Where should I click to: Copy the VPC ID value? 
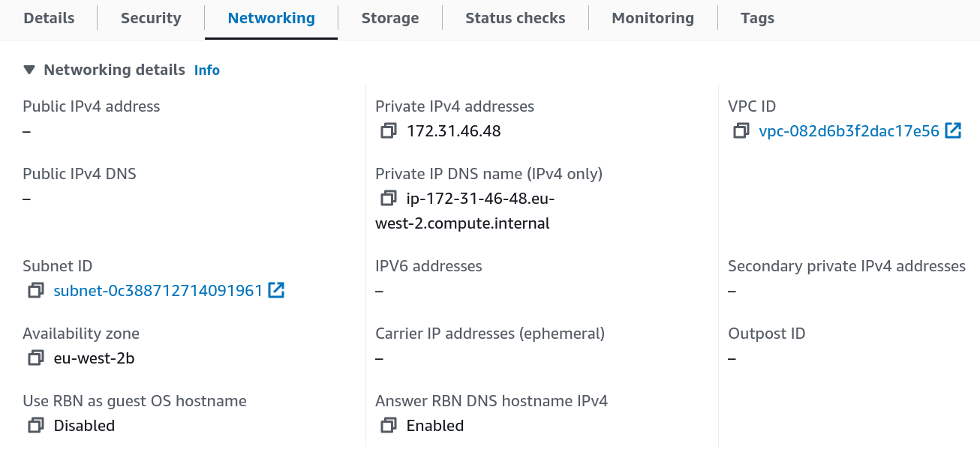pyautogui.click(x=741, y=130)
